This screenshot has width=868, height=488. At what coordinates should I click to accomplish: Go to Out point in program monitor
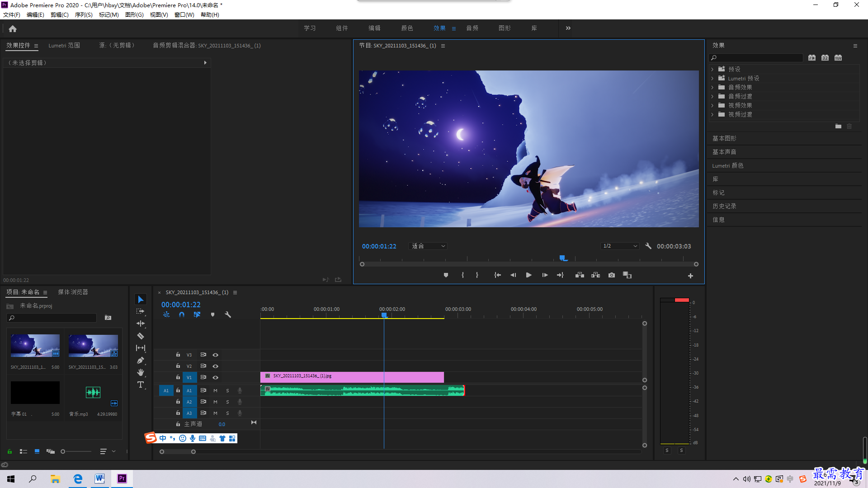tap(561, 275)
